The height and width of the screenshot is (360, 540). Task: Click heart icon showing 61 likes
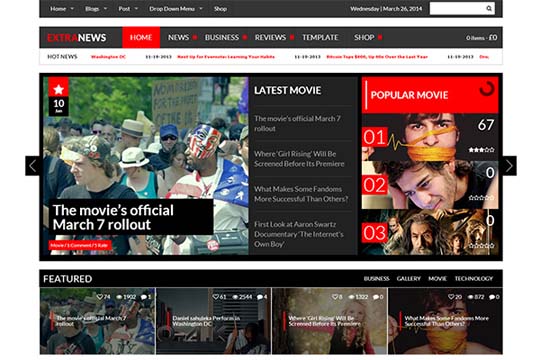(216, 297)
